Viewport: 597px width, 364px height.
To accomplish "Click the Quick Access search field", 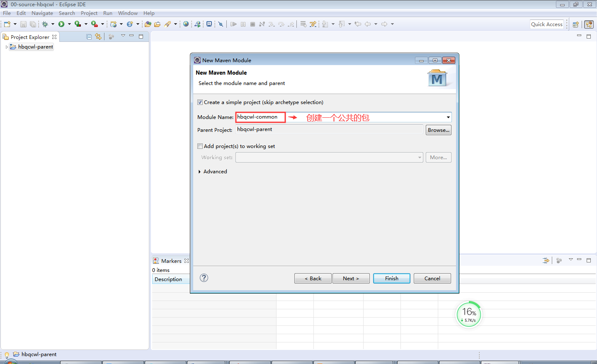I will click(x=547, y=24).
